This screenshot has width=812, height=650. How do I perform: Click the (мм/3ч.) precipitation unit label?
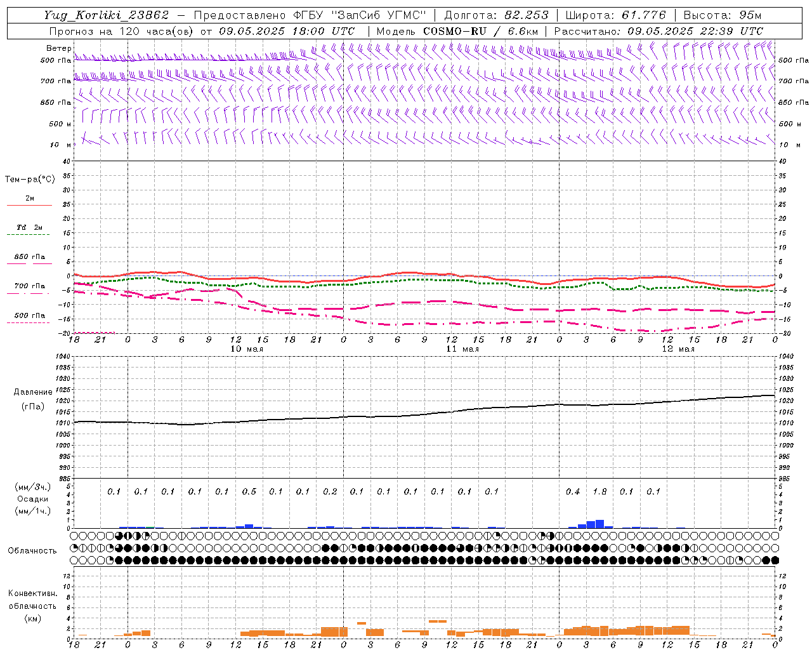[x=32, y=487]
